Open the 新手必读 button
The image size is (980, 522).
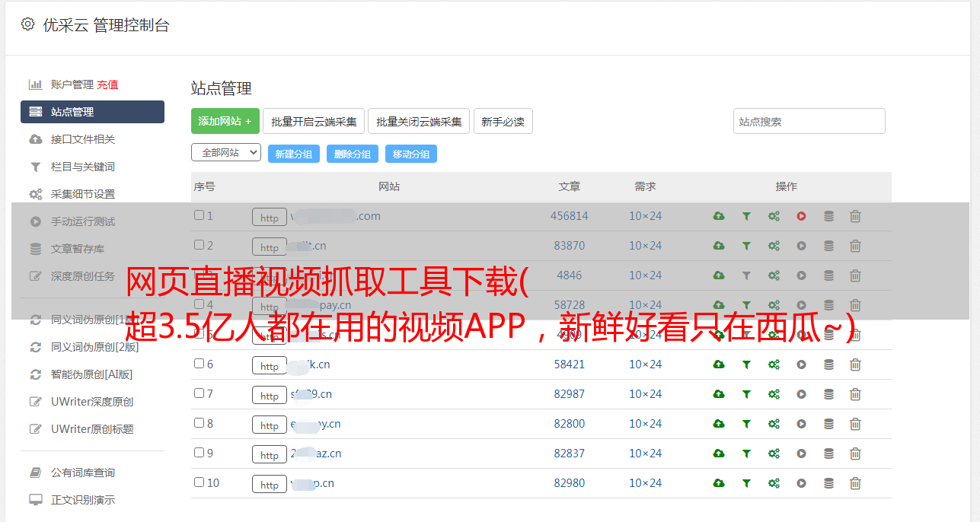coord(503,121)
